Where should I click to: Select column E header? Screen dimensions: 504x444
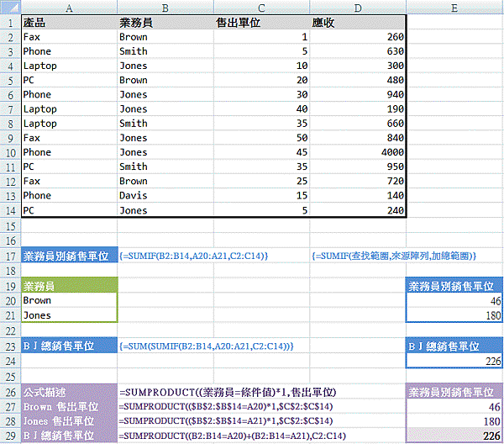click(x=454, y=7)
